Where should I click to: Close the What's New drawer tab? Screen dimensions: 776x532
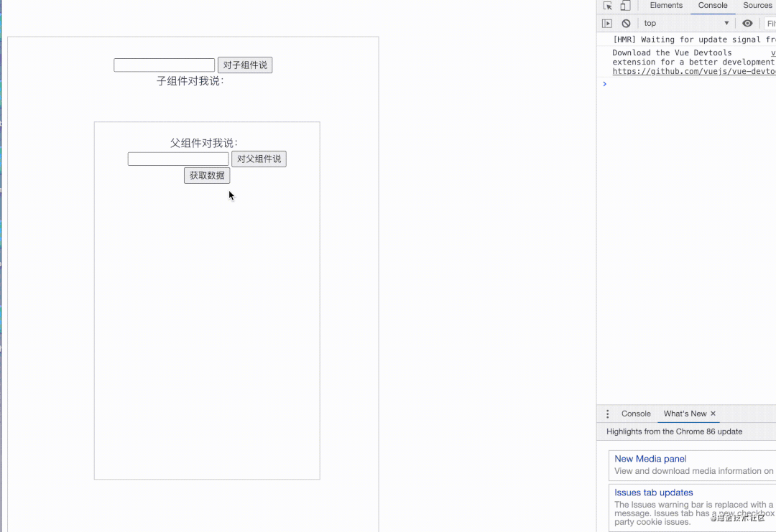pyautogui.click(x=713, y=414)
